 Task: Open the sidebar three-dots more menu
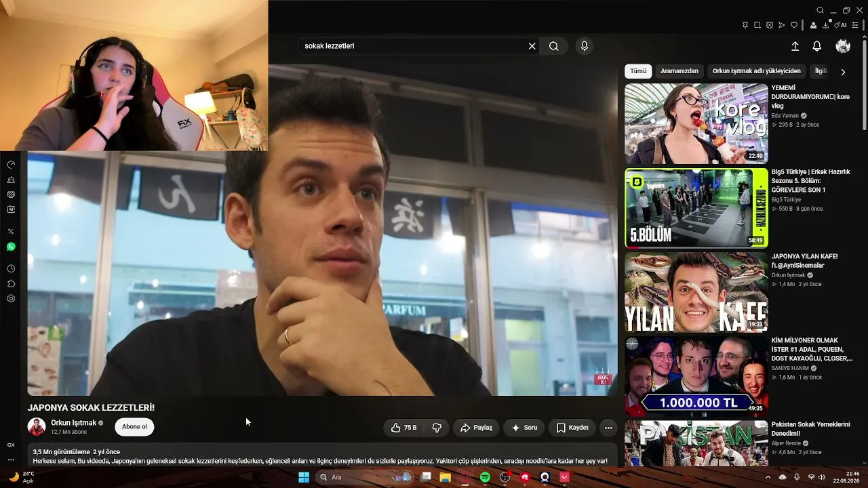[x=11, y=460]
